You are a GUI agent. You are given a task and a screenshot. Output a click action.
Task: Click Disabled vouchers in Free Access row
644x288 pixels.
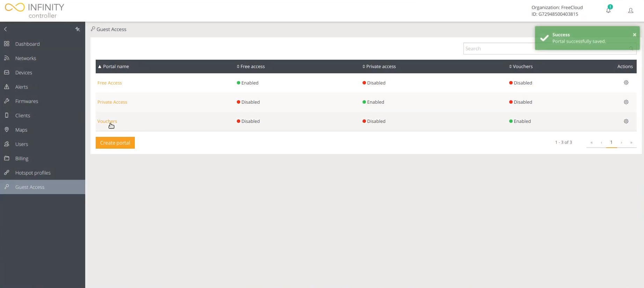pos(521,83)
